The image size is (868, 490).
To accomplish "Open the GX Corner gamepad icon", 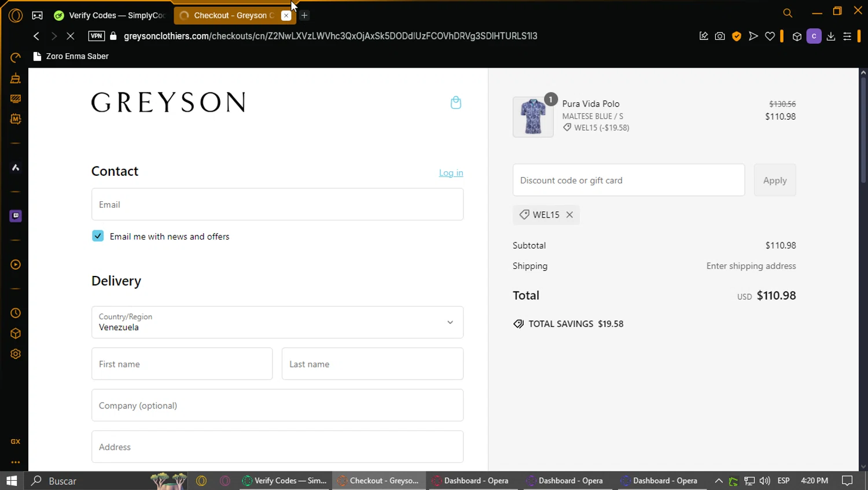I will (37, 16).
